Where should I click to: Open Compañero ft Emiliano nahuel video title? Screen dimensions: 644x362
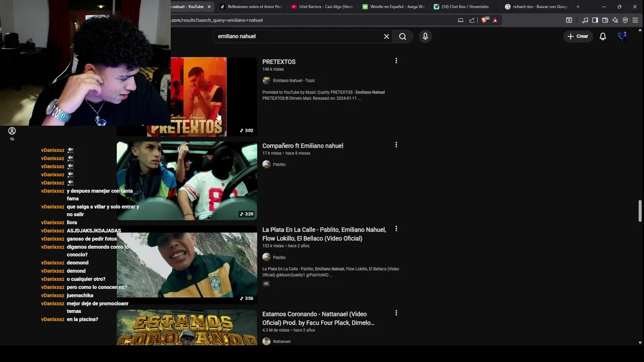[302, 146]
